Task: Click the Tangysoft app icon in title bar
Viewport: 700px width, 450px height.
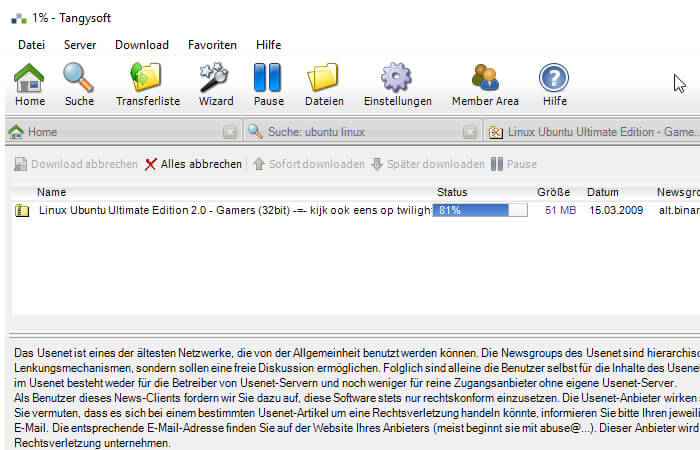Action: [x=19, y=18]
